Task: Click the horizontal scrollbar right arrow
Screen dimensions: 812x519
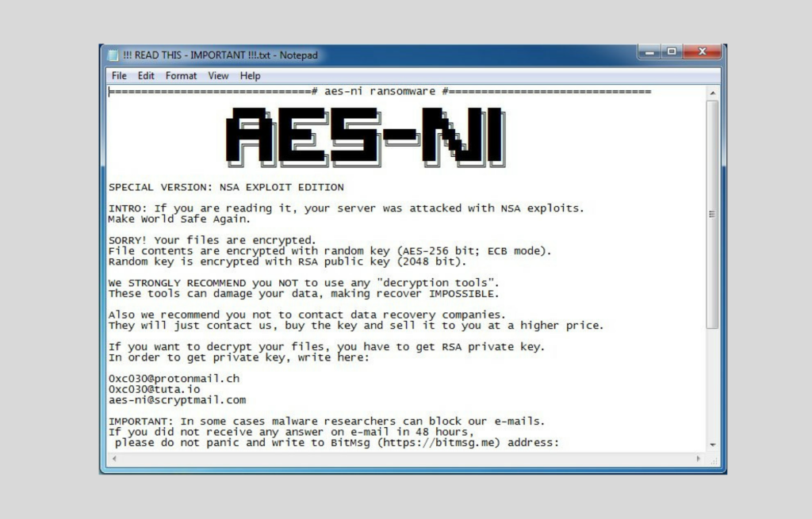Action: 699,459
